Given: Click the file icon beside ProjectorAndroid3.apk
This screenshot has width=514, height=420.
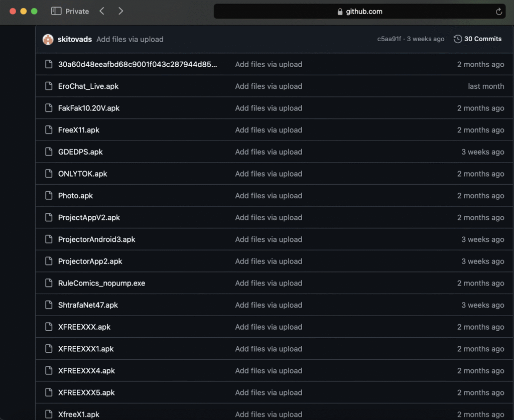Looking at the screenshot, I should 49,239.
